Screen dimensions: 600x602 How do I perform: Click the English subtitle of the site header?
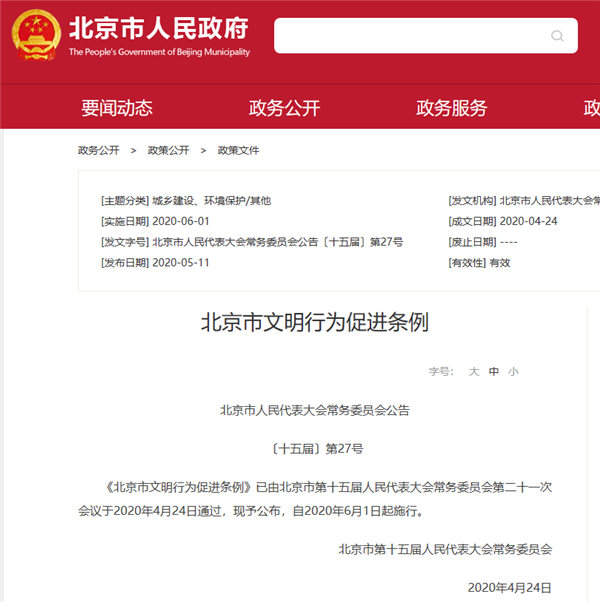click(159, 52)
